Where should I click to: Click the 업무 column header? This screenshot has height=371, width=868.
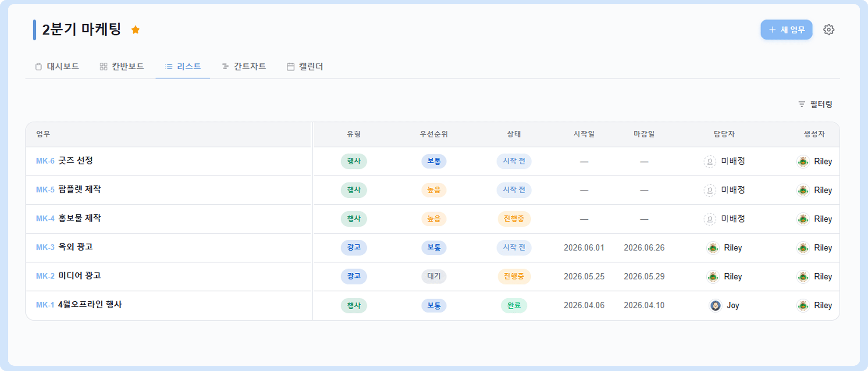coord(43,134)
